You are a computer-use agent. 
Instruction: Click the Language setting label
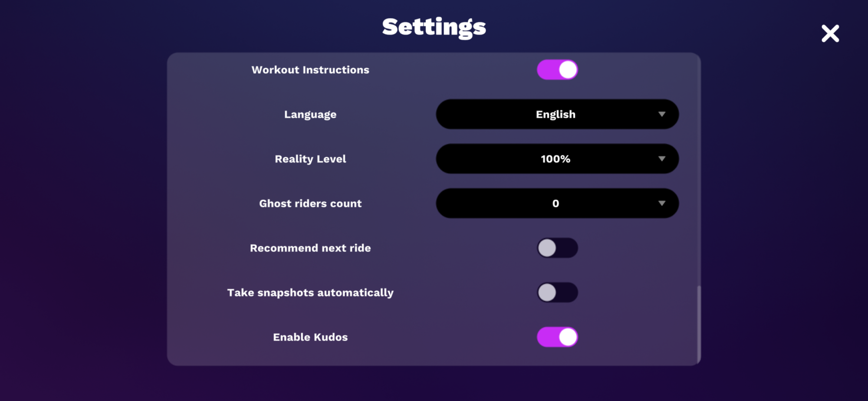(x=310, y=115)
